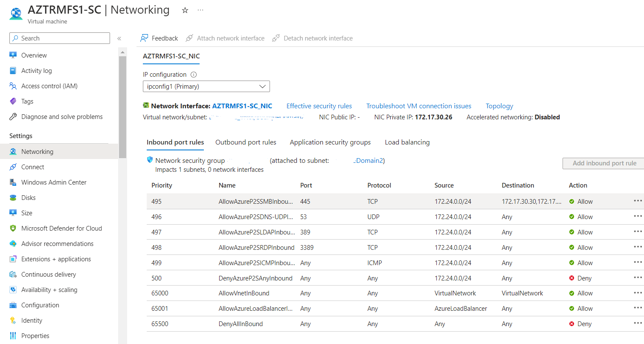This screenshot has height=344, width=644.
Task: Click the Windows Admin Center icon
Action: tap(13, 182)
